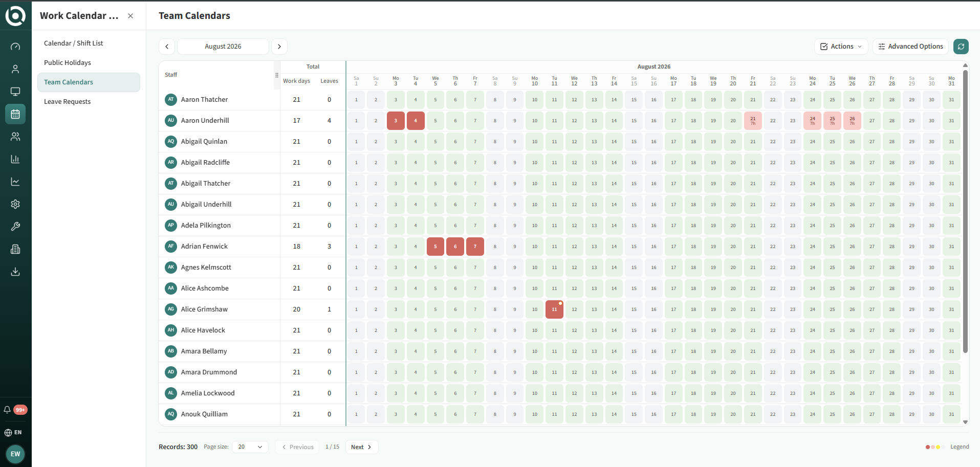980x467 pixels.
Task: Select Aaron Underhill's leave on day 3
Action: (x=396, y=121)
